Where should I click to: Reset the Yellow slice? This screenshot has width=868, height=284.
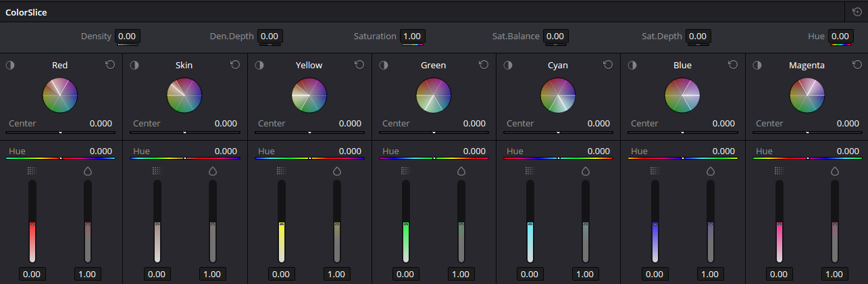(x=359, y=65)
